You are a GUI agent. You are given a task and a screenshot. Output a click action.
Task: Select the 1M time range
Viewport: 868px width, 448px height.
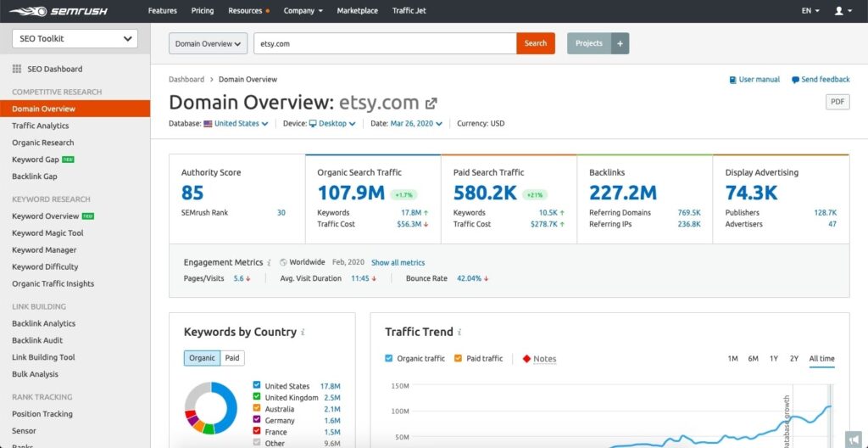coord(732,359)
